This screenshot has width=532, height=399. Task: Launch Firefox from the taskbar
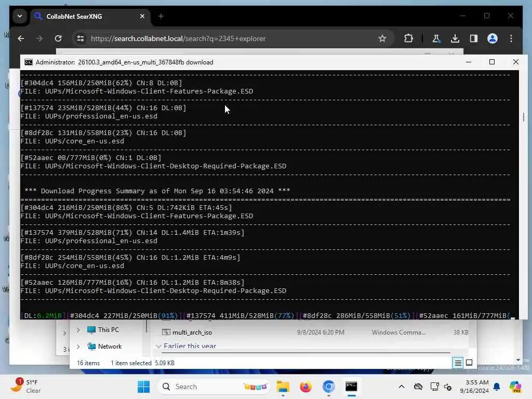coord(305,387)
